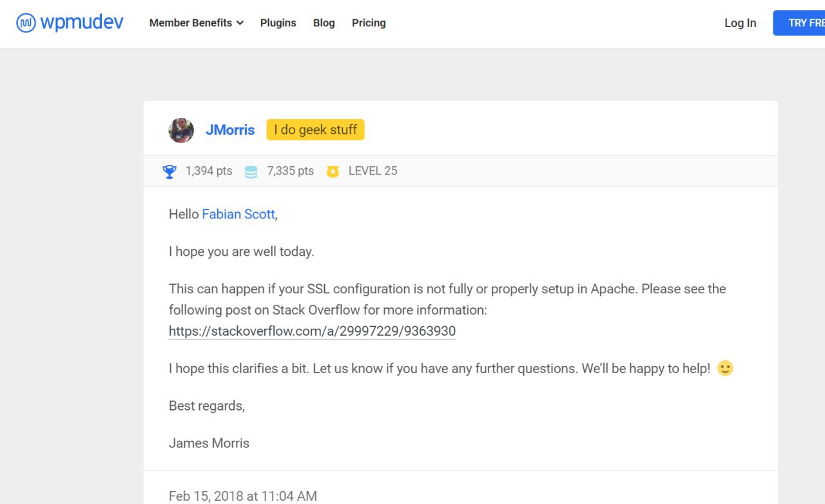The image size is (825, 504).
Task: Expand the Member Benefits menu
Action: 197,23
